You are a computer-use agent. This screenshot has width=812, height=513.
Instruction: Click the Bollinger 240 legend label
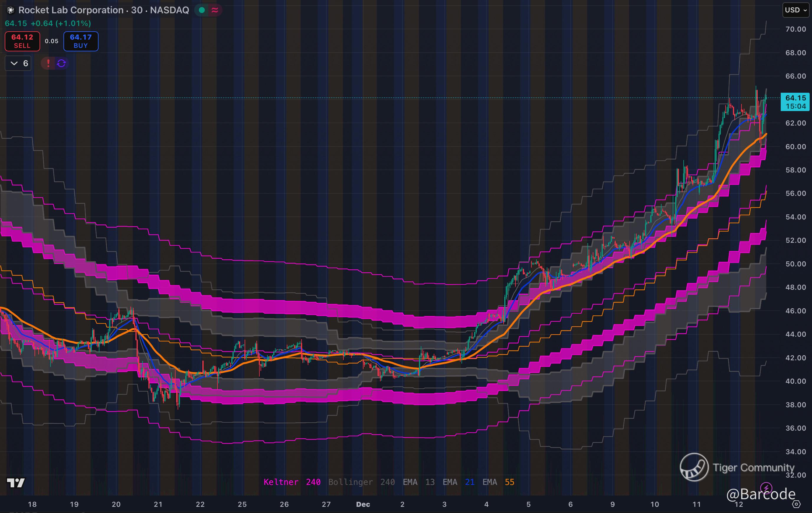click(x=361, y=482)
